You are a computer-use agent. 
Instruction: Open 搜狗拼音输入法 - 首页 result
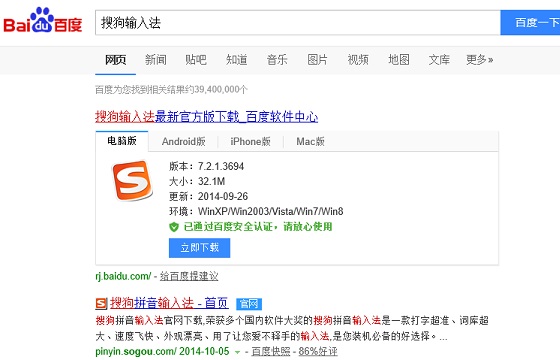[x=169, y=303]
